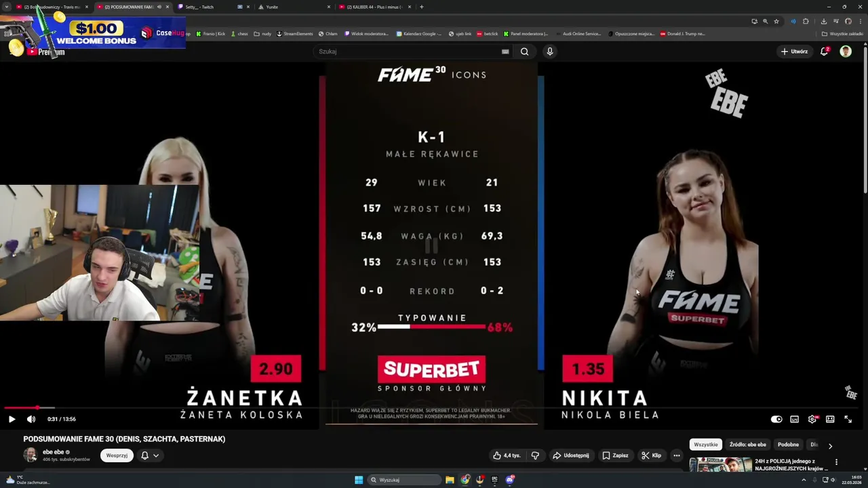868x488 pixels.
Task: Open tab search dropdown arrow
Action: (6, 7)
